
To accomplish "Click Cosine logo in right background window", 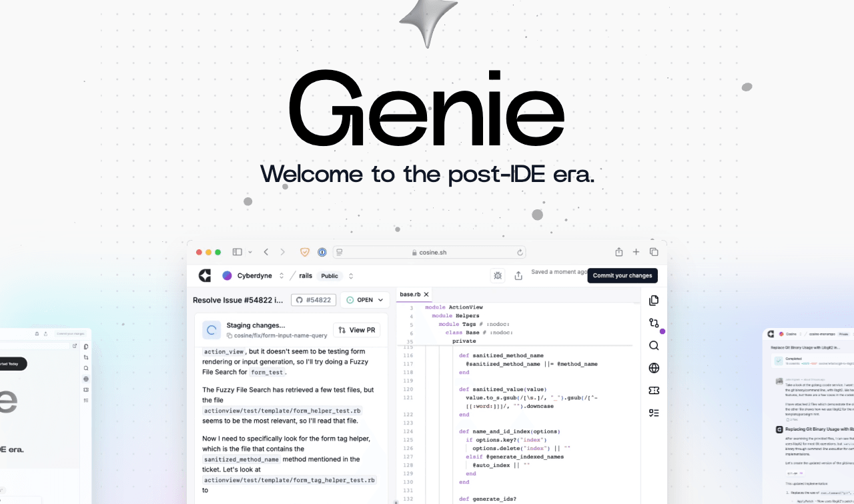I will tap(771, 334).
